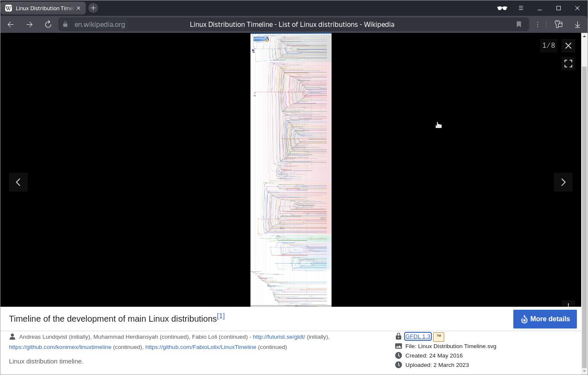Bookmark this page using the bookmark icon

coord(519,25)
